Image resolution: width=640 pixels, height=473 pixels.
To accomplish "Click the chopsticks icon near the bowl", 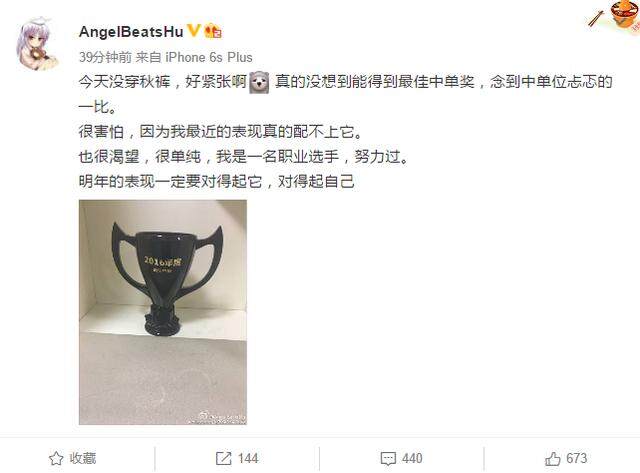I will [596, 19].
